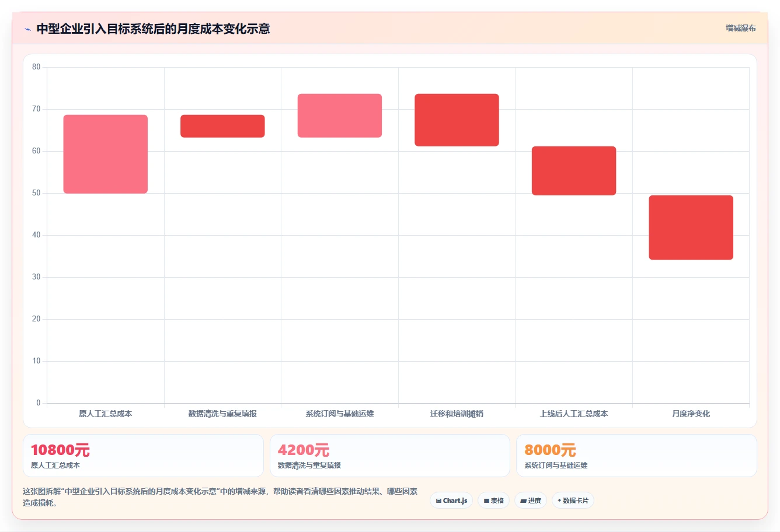The width and height of the screenshot is (780, 532).
Task: Click the lightning icon beside the chart title
Action: (x=27, y=29)
